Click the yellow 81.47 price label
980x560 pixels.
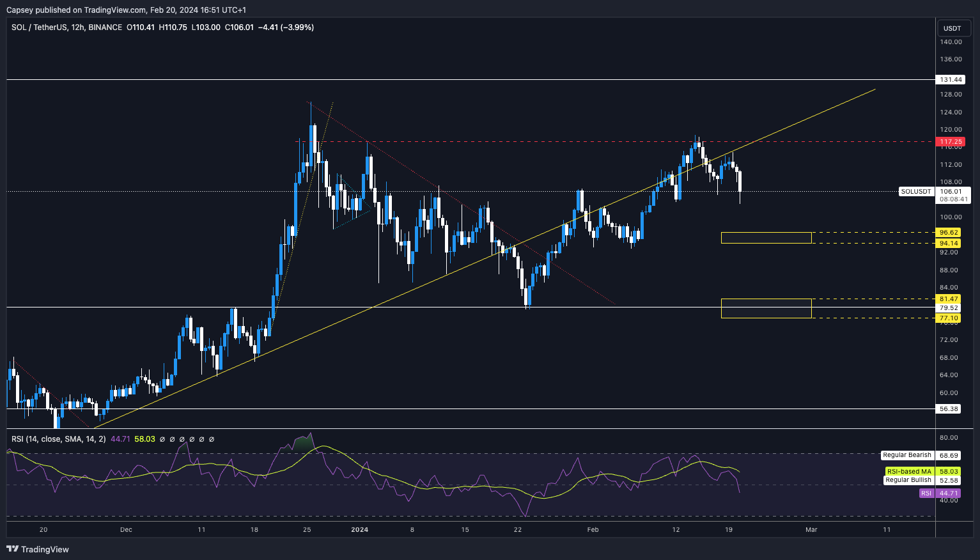[x=949, y=299]
